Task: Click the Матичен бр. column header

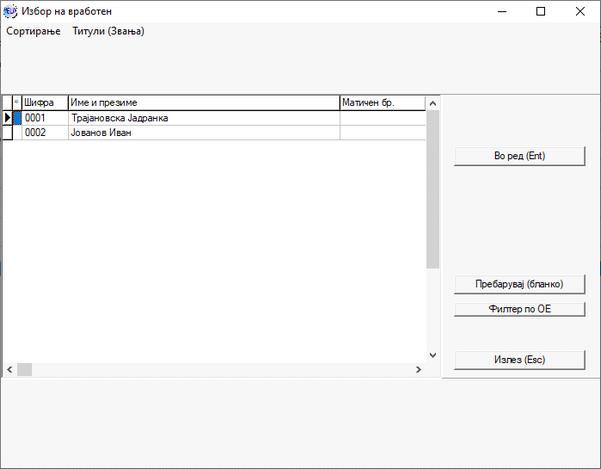Action: 383,103
